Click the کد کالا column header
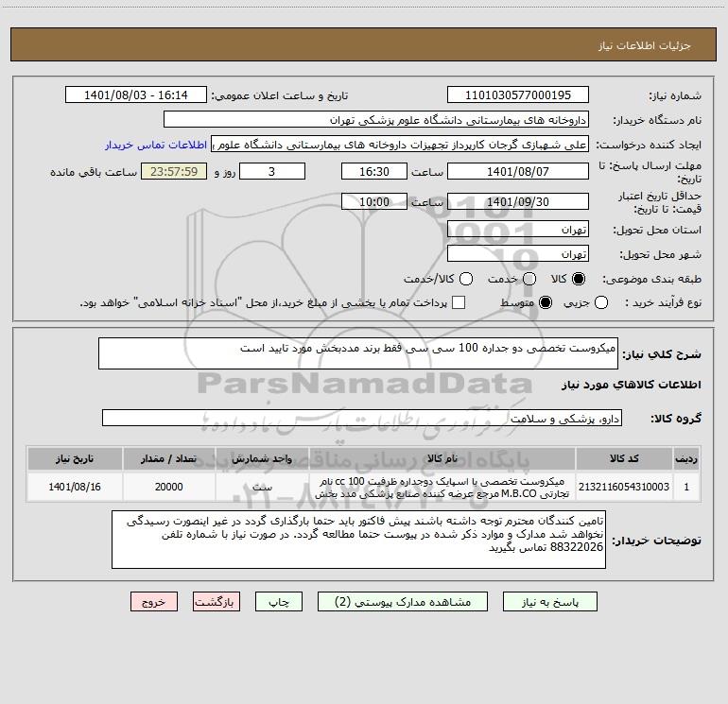Viewport: 728px width, 704px height. (x=624, y=458)
